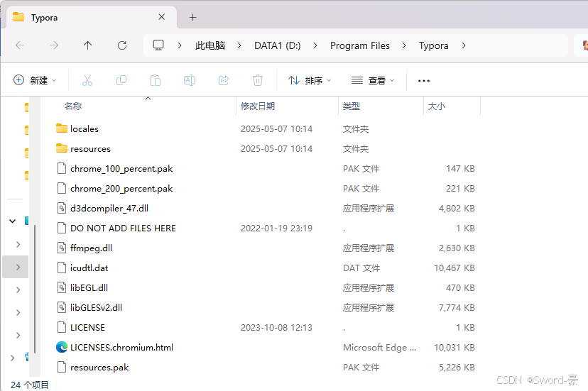Select the d3dcompiler_47.dll file icon
Viewport: 588px width, 391px height.
coord(62,208)
